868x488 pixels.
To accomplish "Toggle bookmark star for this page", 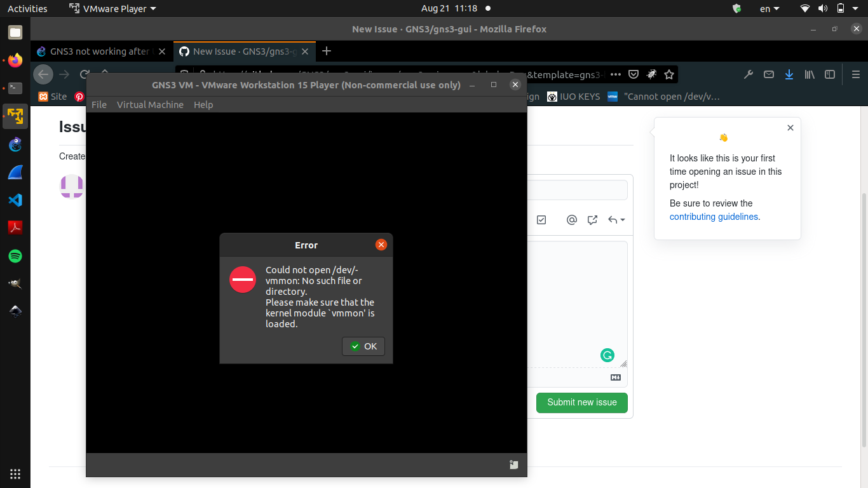I will 668,74.
